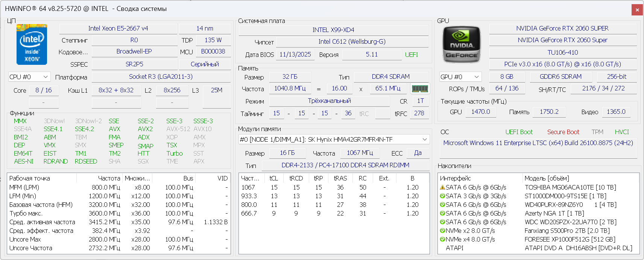Click the 1040.8 МГц memory frequency
This screenshot has width=644, height=260.
(290, 88)
